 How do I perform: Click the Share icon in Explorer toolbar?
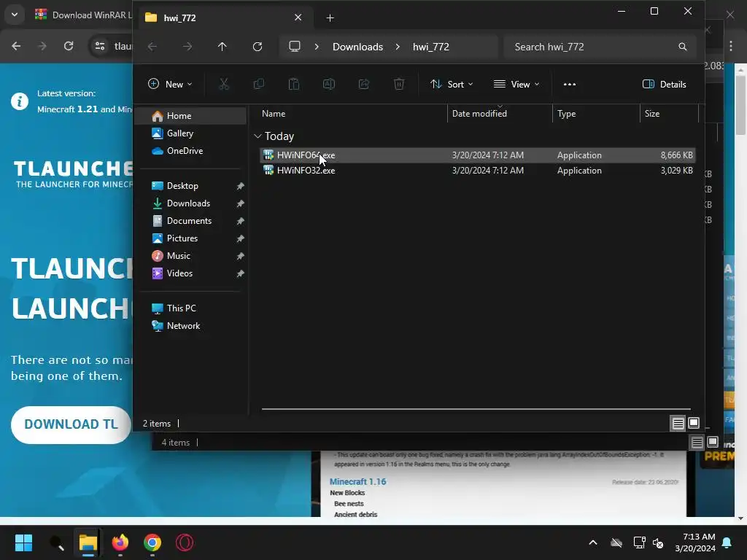[364, 85]
